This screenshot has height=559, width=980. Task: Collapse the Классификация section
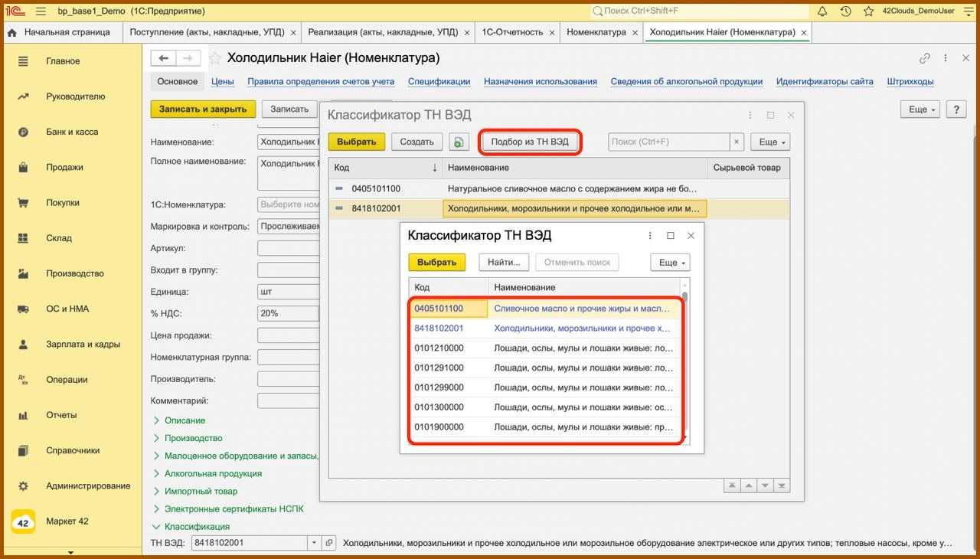pos(156,527)
